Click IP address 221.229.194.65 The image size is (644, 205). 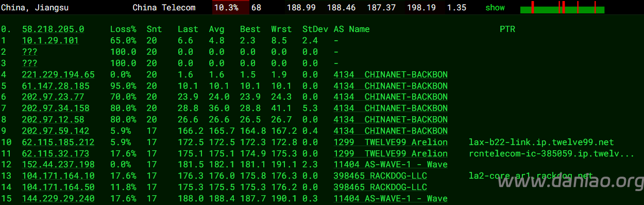[58, 74]
